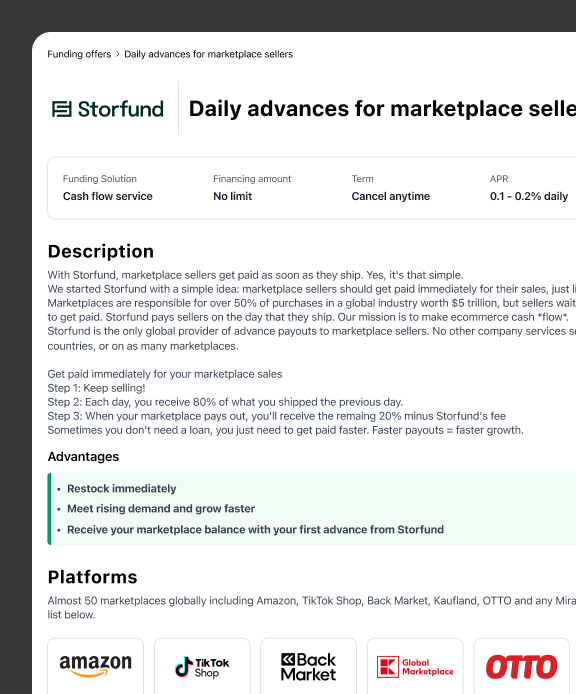Click the Back Market logo card
The image size is (576, 694).
click(309, 666)
